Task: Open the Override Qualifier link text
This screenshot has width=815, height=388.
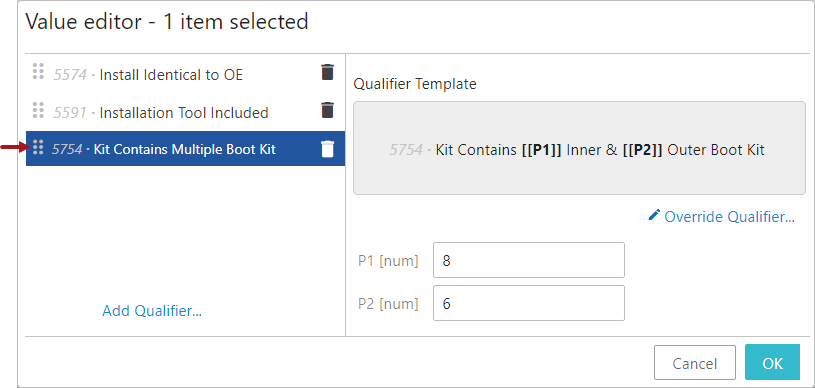Action: tap(729, 216)
